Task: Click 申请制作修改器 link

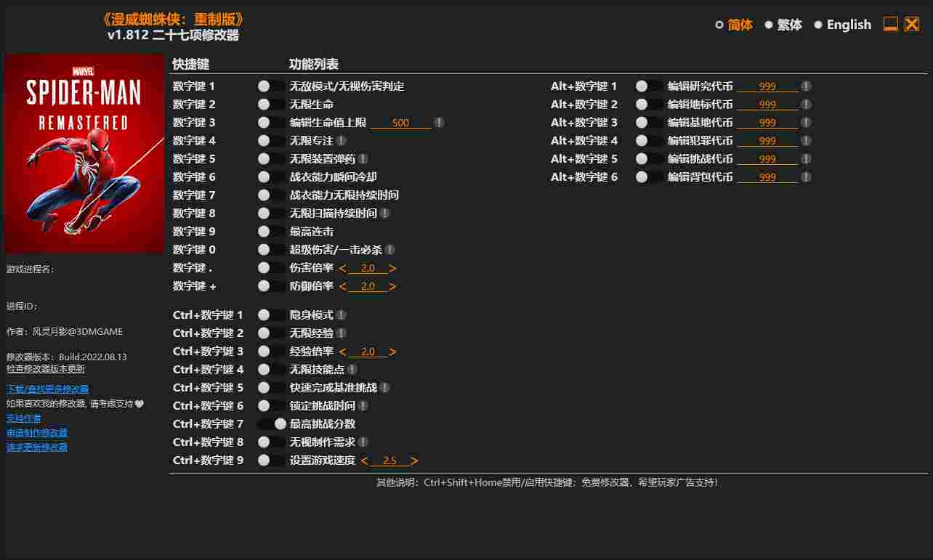Action: click(x=37, y=433)
